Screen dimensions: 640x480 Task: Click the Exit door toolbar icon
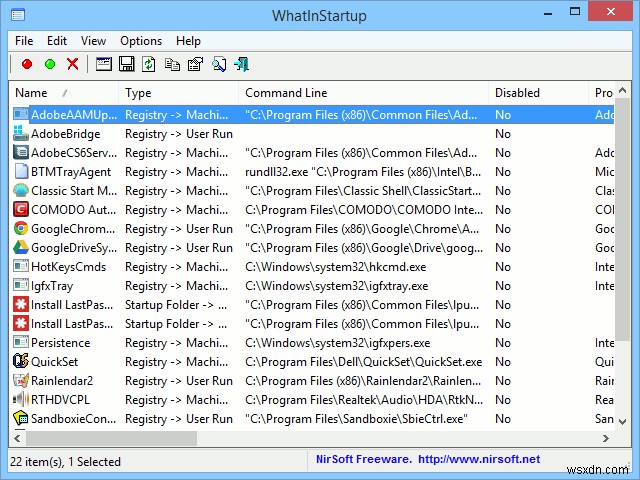coord(242,64)
